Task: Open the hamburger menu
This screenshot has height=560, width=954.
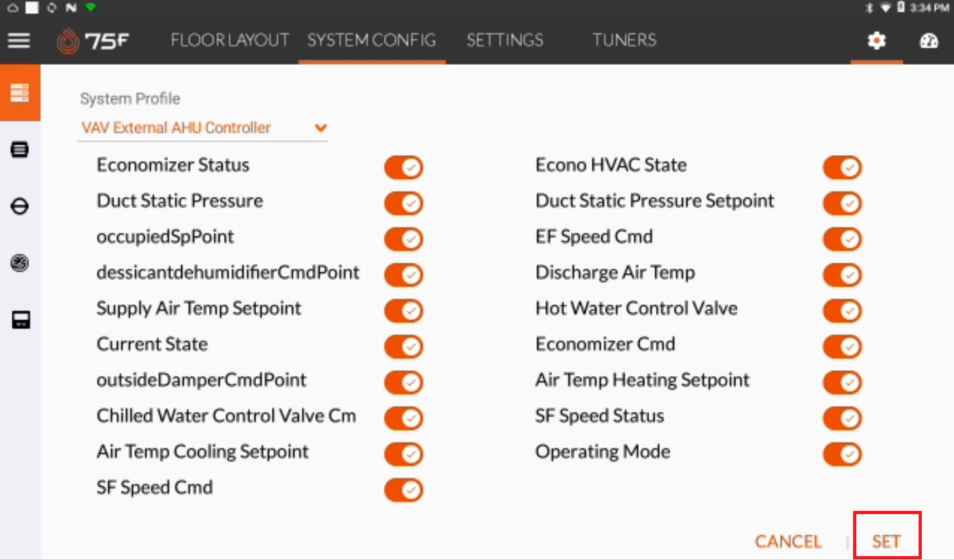Action: point(19,40)
